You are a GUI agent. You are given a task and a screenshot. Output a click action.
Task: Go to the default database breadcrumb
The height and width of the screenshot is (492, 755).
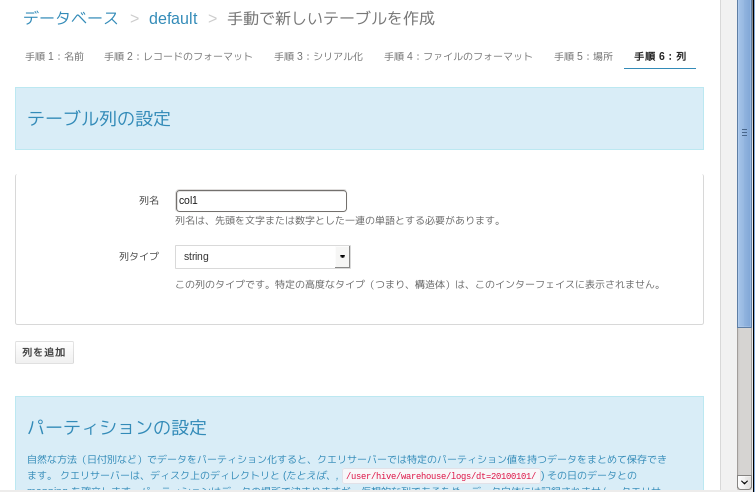tap(173, 18)
